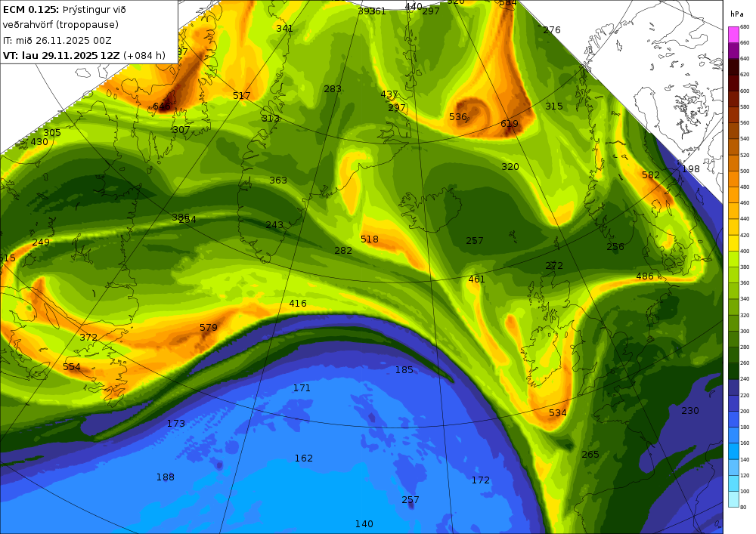Click the map value "534" south of Ireland
Viewport: 756px width, 534px height.
[x=557, y=412]
